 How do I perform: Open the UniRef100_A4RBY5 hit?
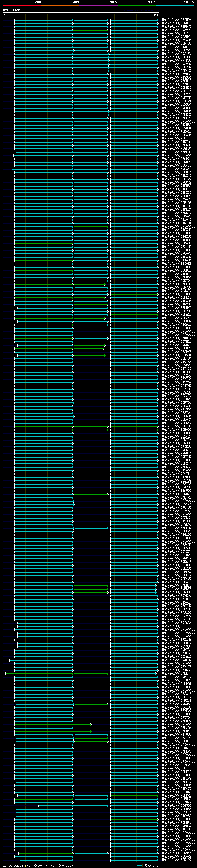click(x=177, y=26)
